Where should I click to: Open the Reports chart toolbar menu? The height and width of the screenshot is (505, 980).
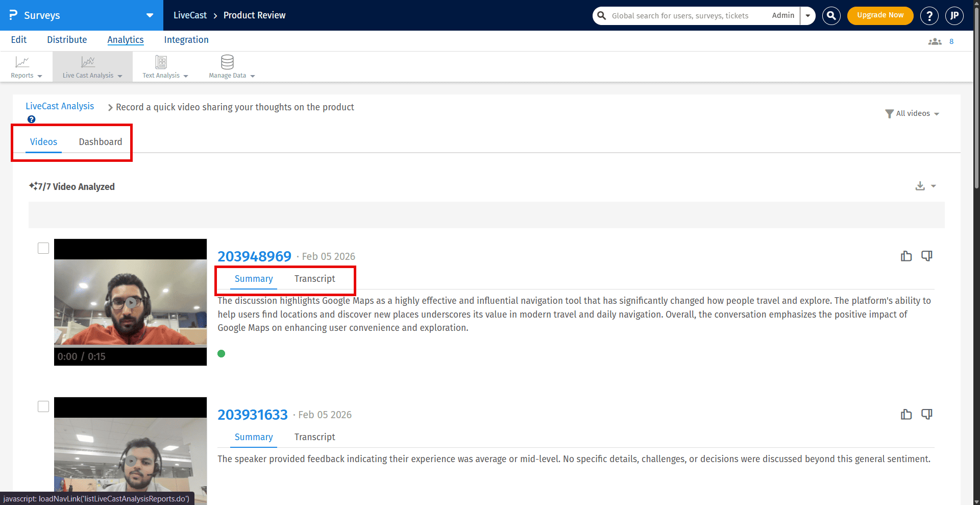coord(26,67)
